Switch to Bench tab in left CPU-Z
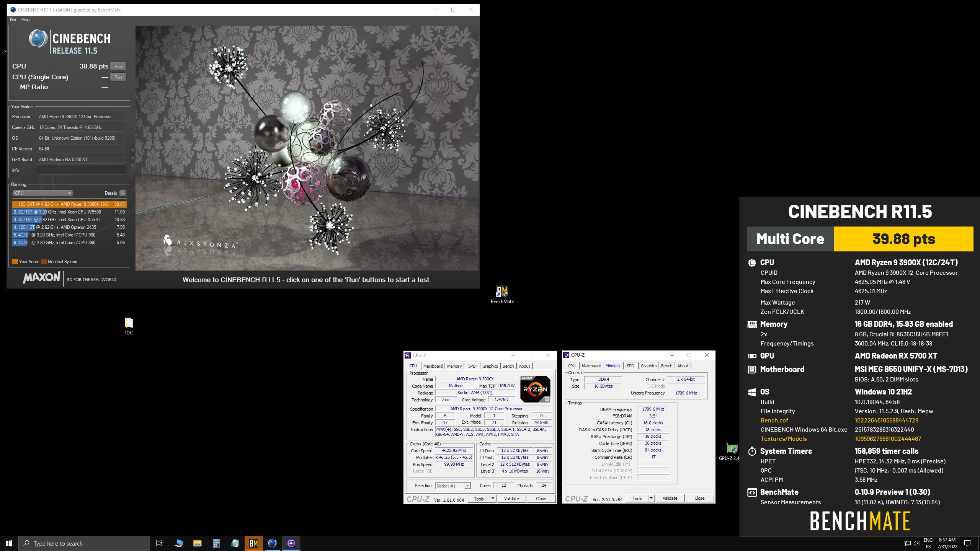Image resolution: width=980 pixels, height=551 pixels. [x=508, y=366]
